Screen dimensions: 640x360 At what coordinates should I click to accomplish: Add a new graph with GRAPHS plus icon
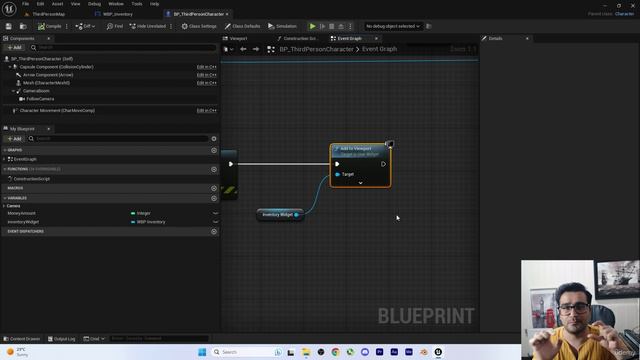coord(214,150)
